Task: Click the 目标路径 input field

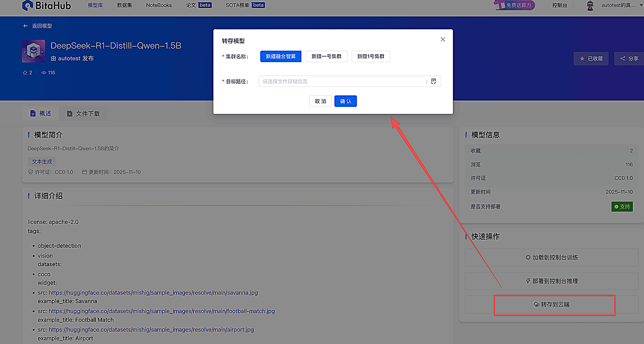Action: click(x=349, y=81)
